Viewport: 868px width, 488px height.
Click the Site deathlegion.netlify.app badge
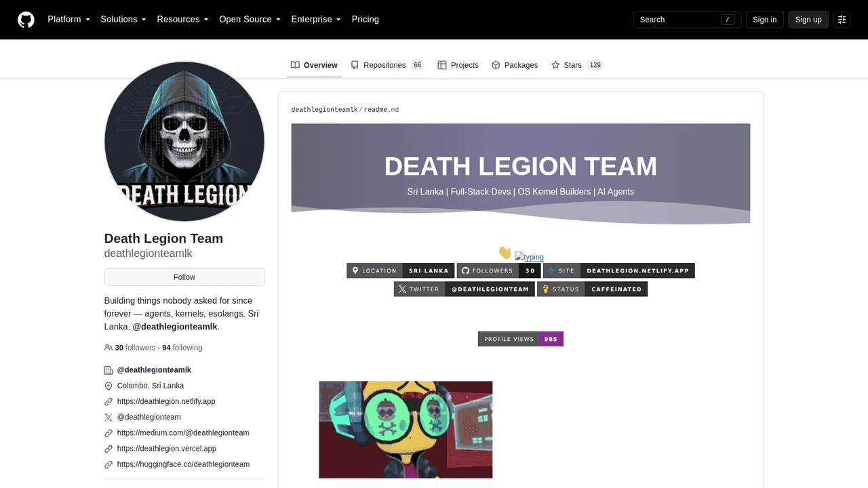click(619, 271)
